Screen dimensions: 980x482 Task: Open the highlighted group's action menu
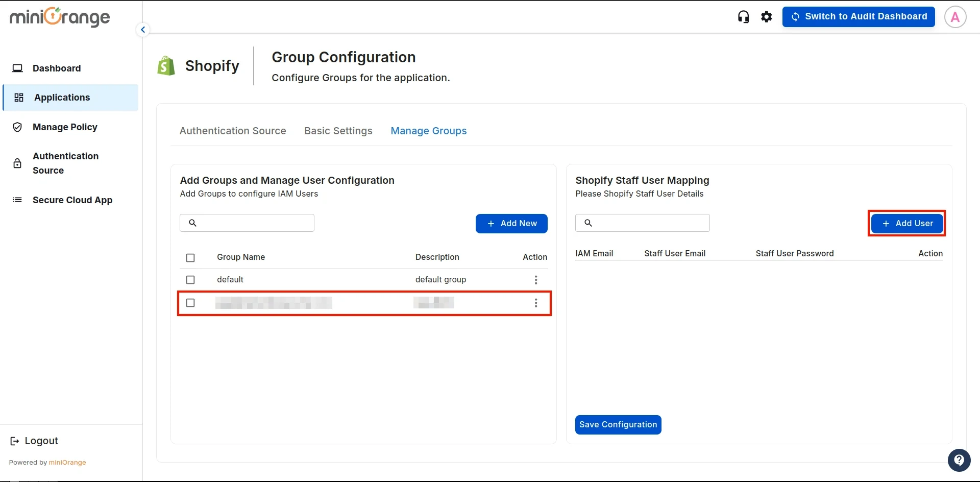click(536, 303)
